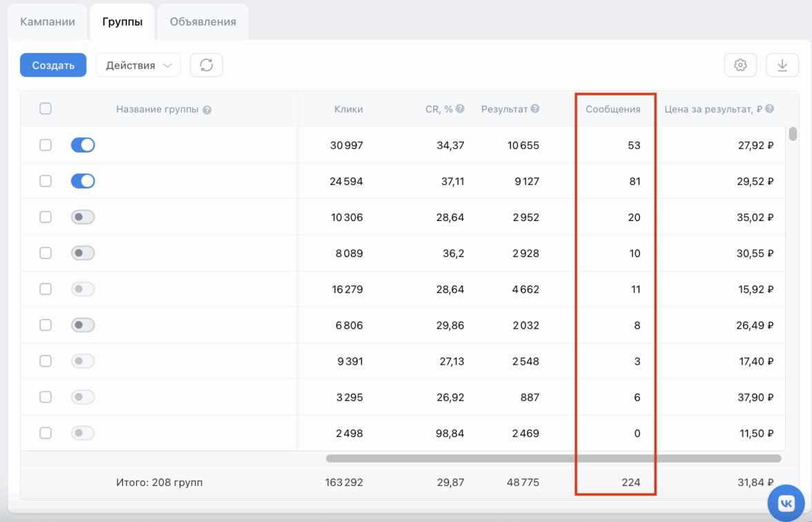Sort by the Клики column header
The height and width of the screenshot is (522, 812).
point(348,109)
